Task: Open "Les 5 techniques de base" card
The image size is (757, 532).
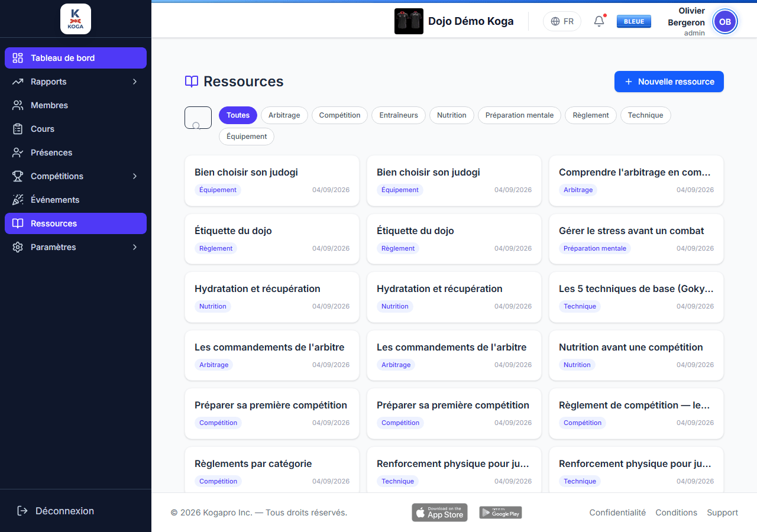Action: [x=636, y=297]
